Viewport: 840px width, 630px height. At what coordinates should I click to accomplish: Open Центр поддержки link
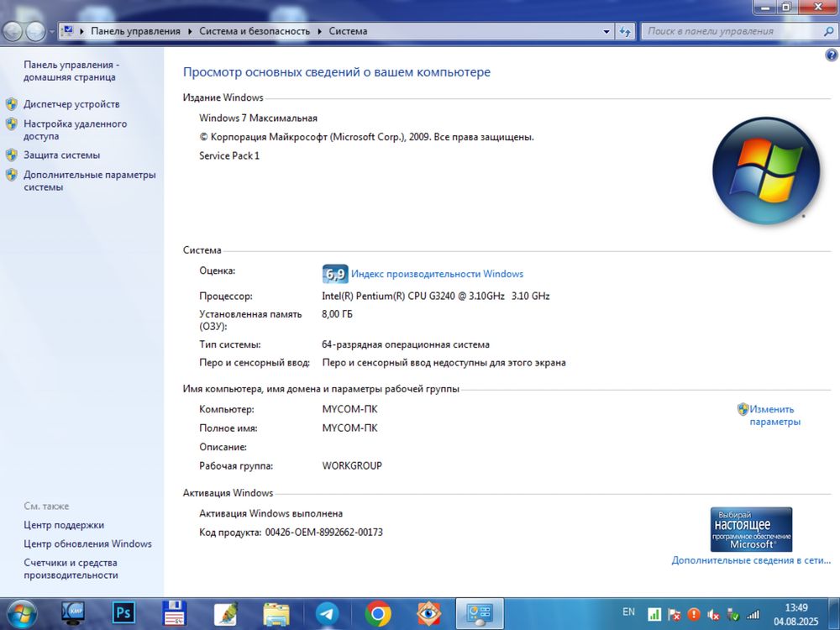[64, 525]
